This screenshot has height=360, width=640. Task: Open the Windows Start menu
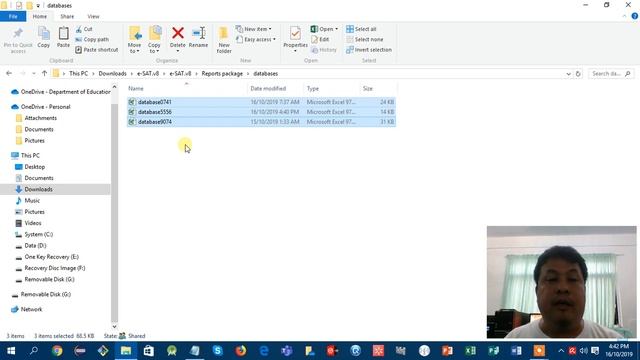point(11,351)
